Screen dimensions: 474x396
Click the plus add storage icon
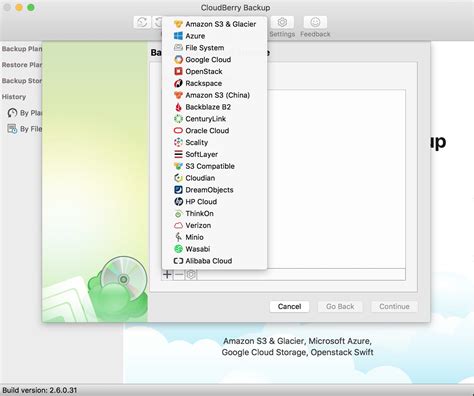167,274
